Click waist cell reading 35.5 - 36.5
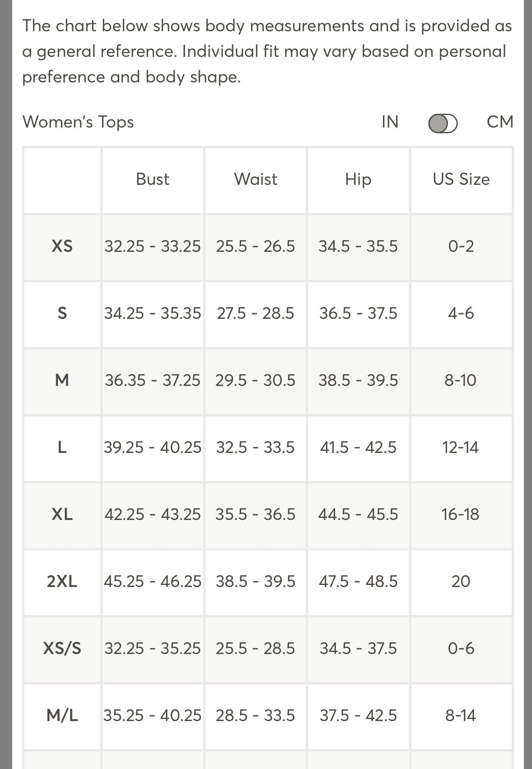 pyautogui.click(x=255, y=514)
